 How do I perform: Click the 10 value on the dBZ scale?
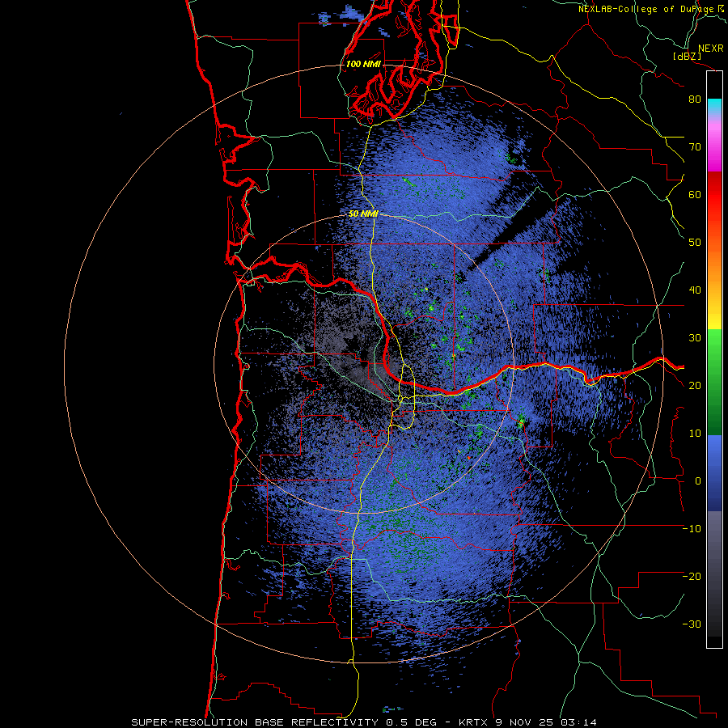point(695,434)
